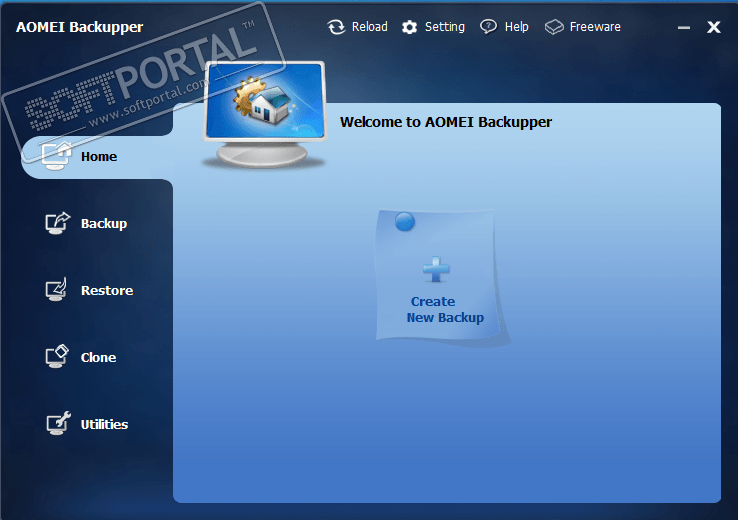This screenshot has width=738, height=520.
Task: Open the Setting gear icon
Action: (409, 27)
